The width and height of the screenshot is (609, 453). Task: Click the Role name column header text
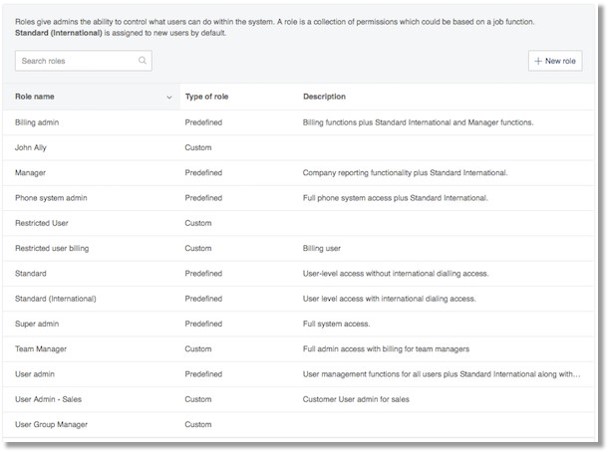35,96
